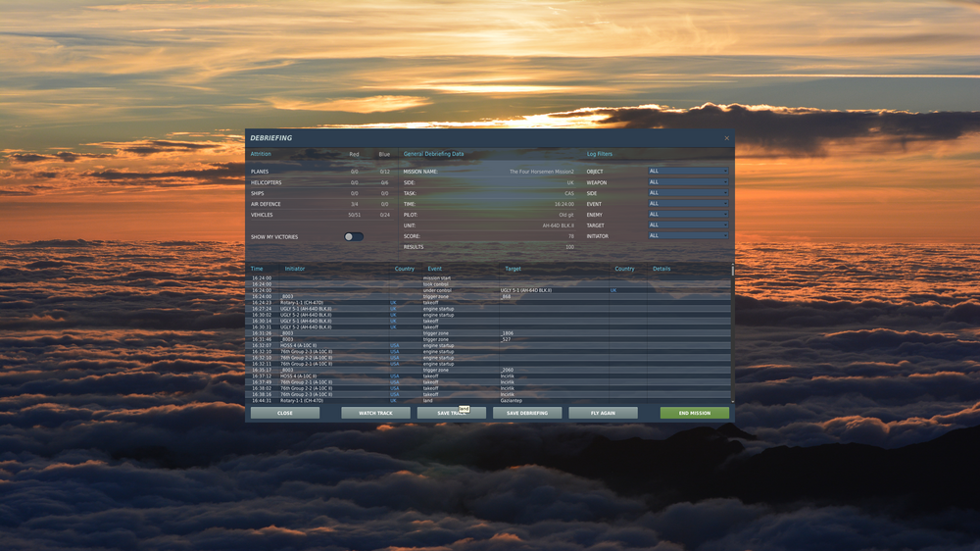
Task: Select the 16:30:31 UGLY 5-2 takeoff row
Action: coord(490,327)
